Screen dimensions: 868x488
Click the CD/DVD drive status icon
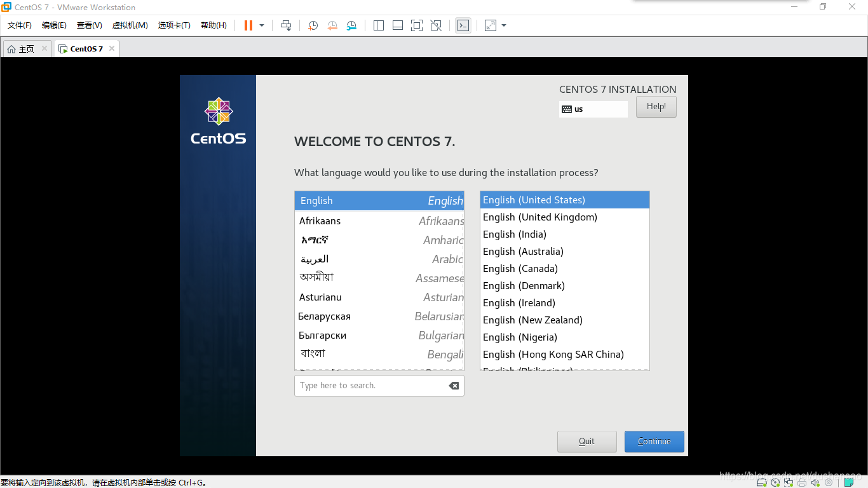tap(775, 482)
